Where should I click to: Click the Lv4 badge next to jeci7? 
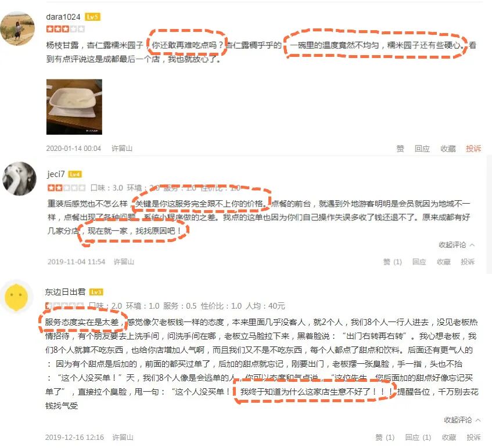(x=75, y=174)
